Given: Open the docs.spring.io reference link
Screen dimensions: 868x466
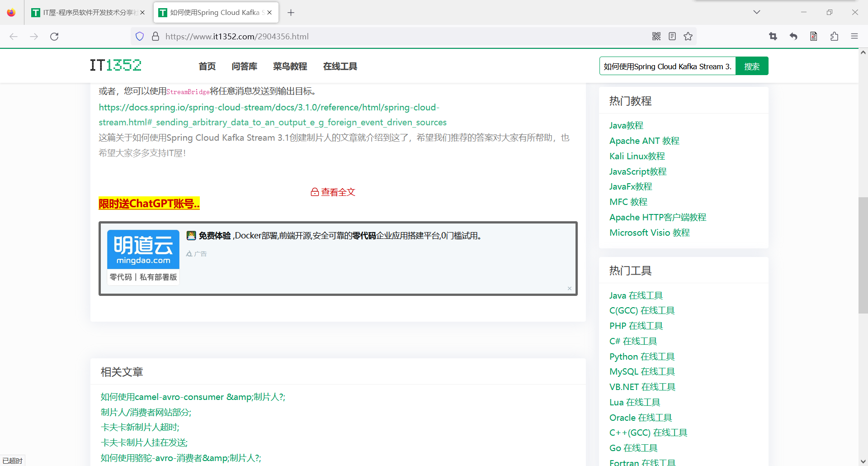Looking at the screenshot, I should coord(273,115).
